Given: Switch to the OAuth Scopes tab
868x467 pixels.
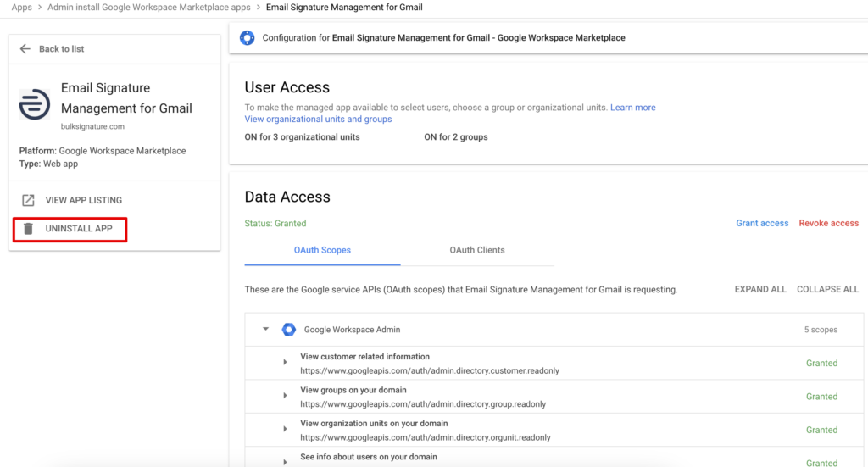Looking at the screenshot, I should pyautogui.click(x=322, y=250).
